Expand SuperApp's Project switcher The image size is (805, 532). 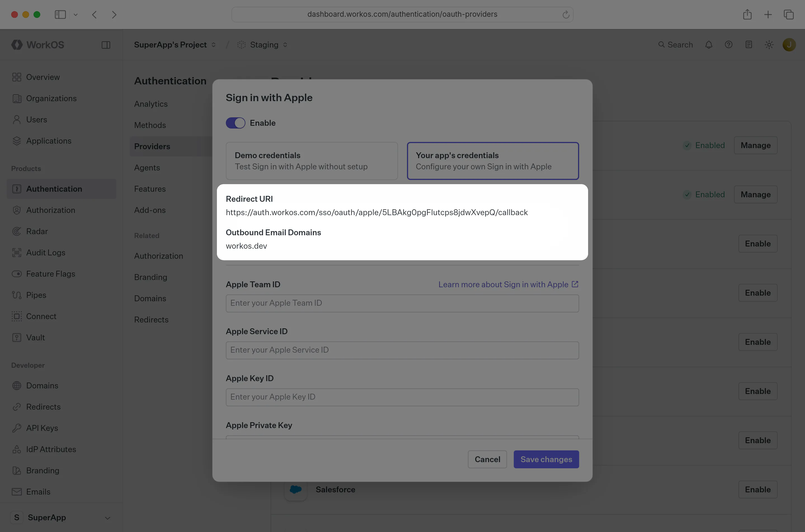175,44
